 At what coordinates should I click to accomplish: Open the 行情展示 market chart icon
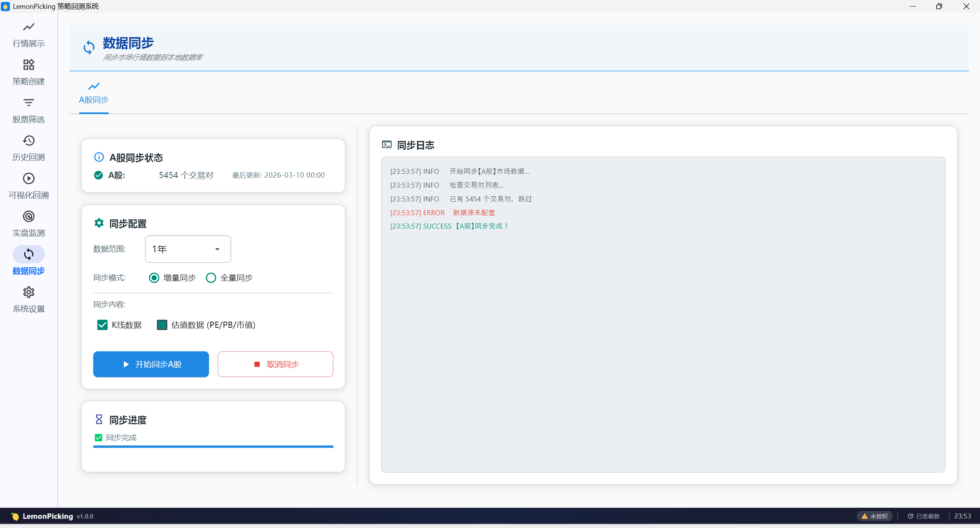click(x=29, y=27)
